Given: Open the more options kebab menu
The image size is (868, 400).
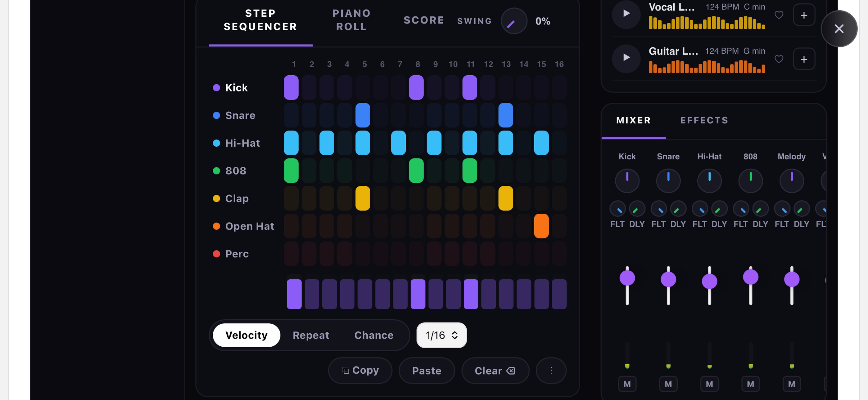Looking at the screenshot, I should click(551, 370).
